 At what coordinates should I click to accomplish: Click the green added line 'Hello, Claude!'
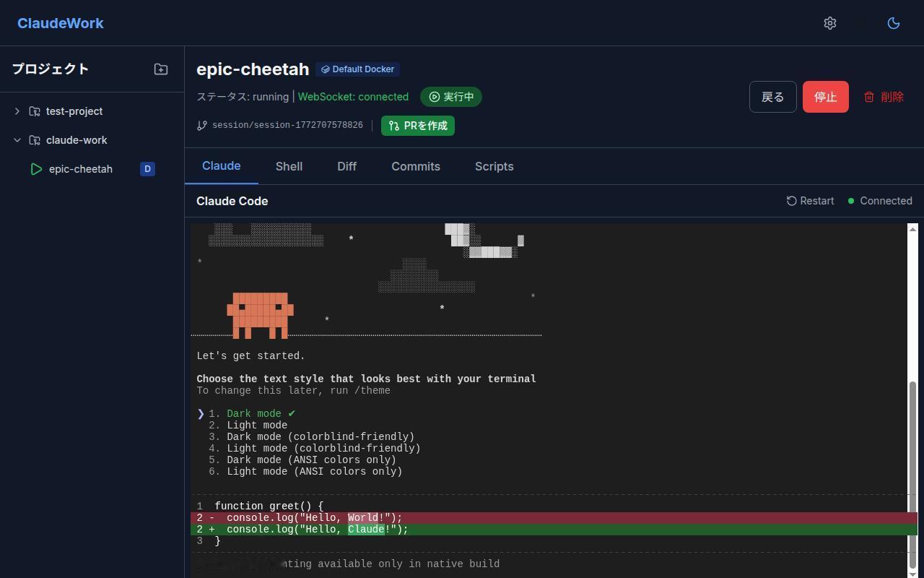pyautogui.click(x=554, y=530)
